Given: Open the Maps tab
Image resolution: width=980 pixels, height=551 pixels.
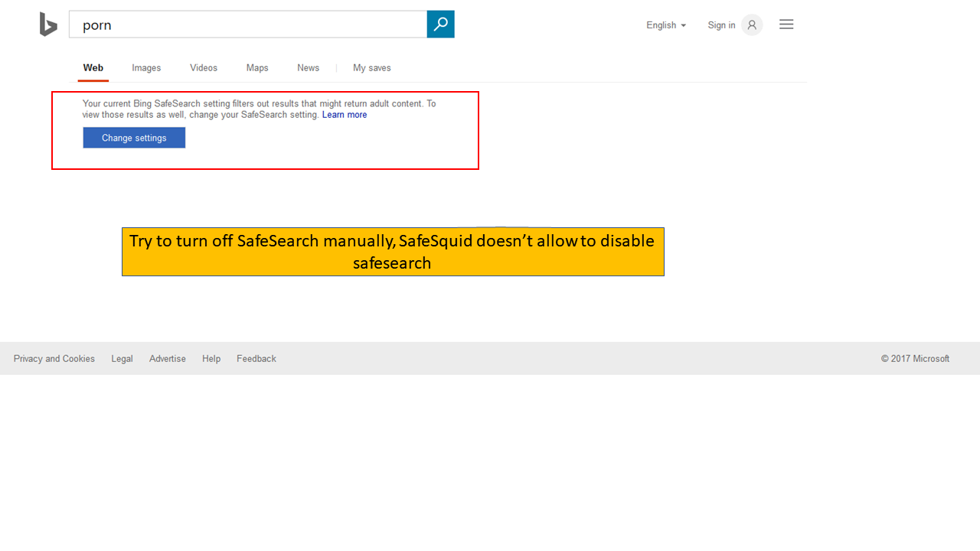Looking at the screenshot, I should click(257, 68).
